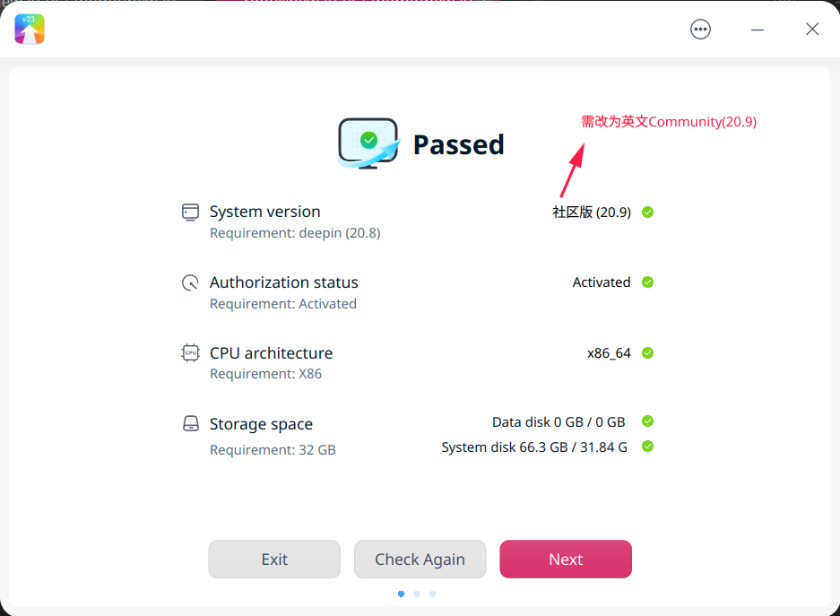840x616 pixels.
Task: Click the green check beside Activated
Action: coord(647,282)
